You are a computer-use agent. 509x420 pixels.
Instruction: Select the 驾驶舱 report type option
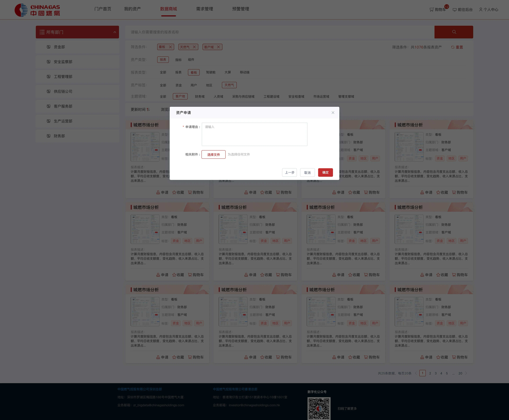211,72
